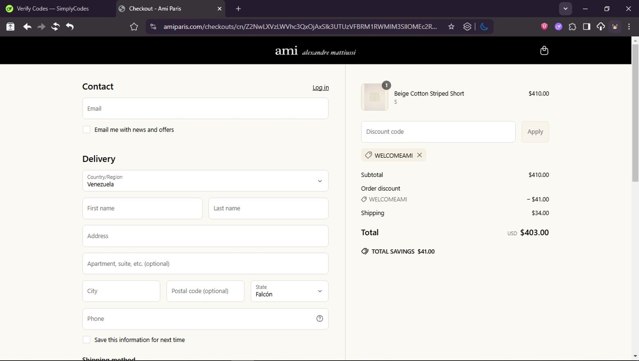This screenshot has height=361, width=639.
Task: Open the extensions puzzle icon
Action: pyautogui.click(x=572, y=26)
